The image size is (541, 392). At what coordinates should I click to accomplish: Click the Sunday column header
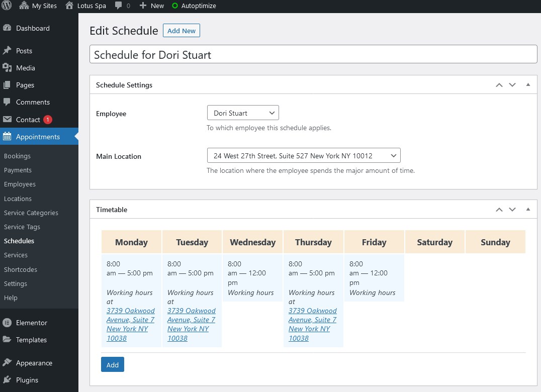495,242
